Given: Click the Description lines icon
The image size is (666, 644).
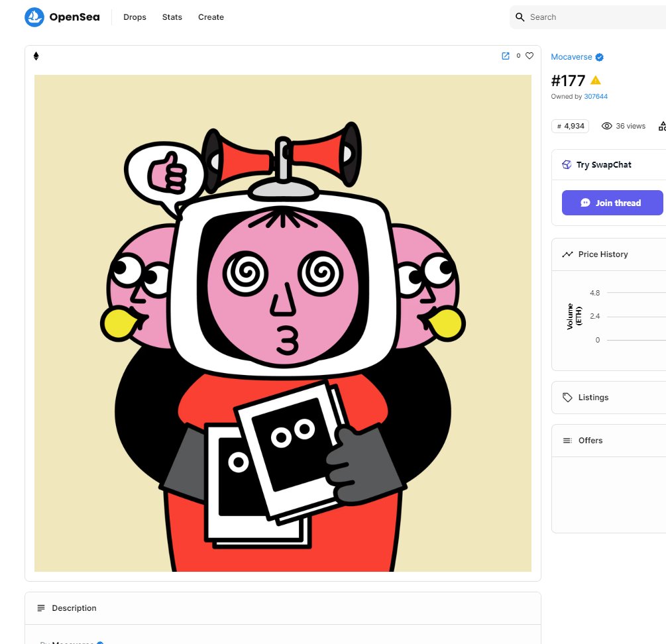Looking at the screenshot, I should 41,608.
